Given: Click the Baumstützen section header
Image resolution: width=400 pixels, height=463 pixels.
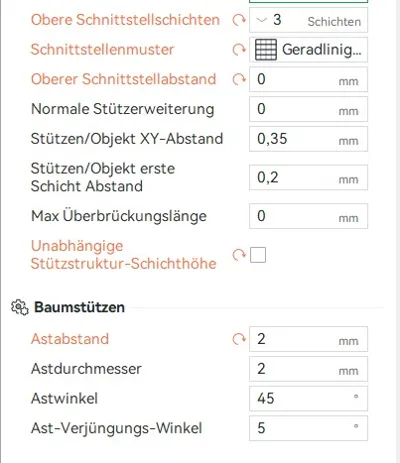Looking at the screenshot, I should pyautogui.click(x=79, y=307).
